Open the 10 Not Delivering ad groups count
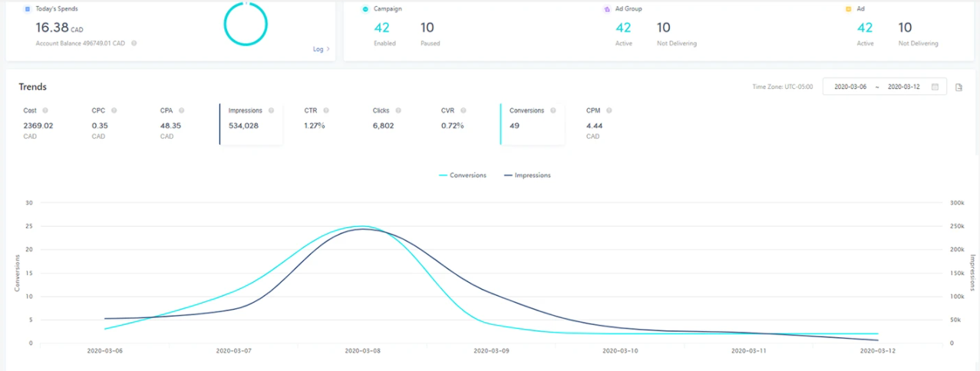980x371 pixels. (664, 28)
